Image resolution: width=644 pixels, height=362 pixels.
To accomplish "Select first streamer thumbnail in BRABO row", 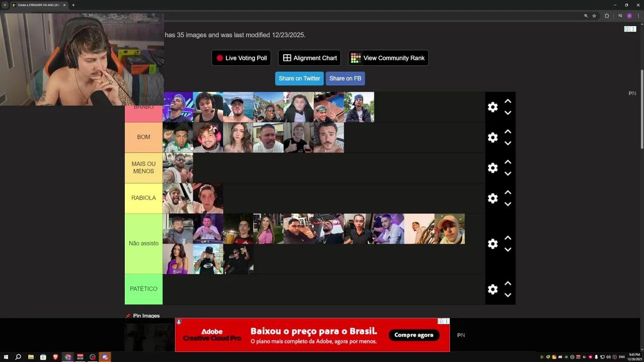I will pos(178,107).
